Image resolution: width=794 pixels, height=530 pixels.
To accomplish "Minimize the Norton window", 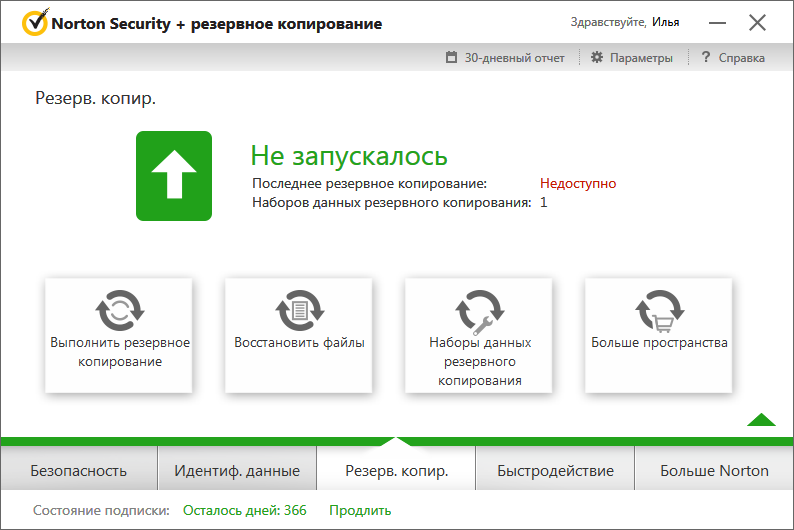I will pyautogui.click(x=717, y=23).
